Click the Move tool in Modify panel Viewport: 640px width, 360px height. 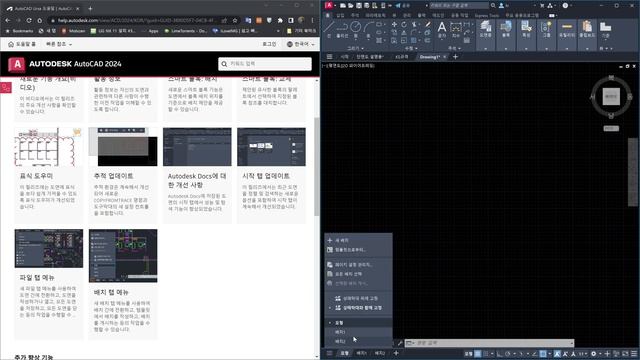pos(394,24)
